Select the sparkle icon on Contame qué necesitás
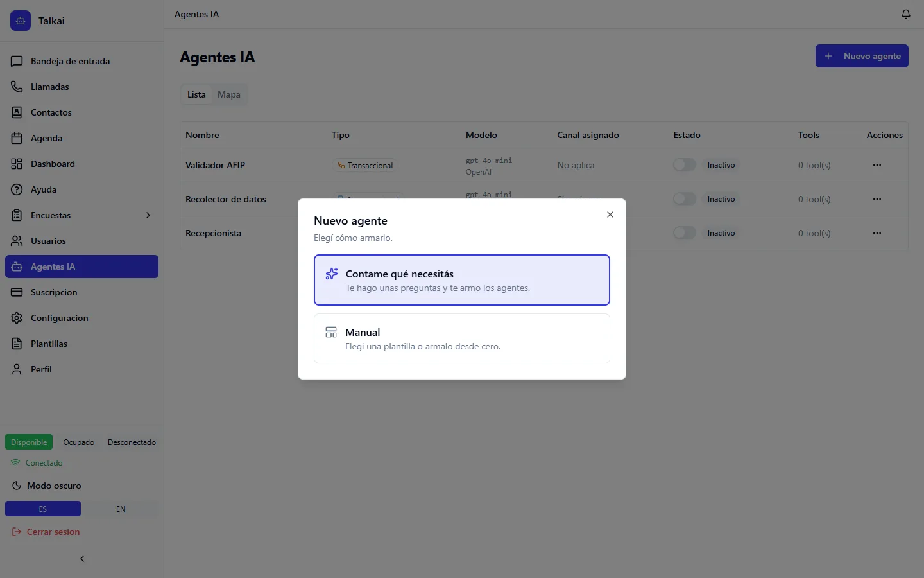This screenshot has height=578, width=924. click(332, 274)
